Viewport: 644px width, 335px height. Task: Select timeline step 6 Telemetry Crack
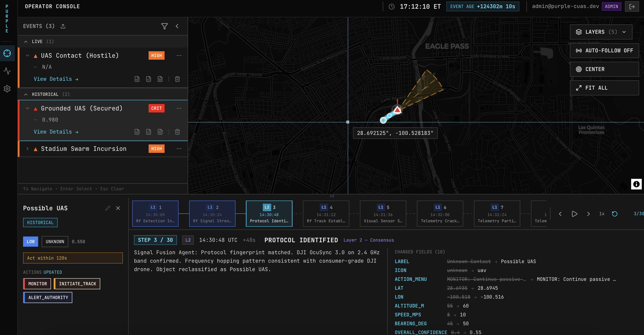(x=440, y=214)
